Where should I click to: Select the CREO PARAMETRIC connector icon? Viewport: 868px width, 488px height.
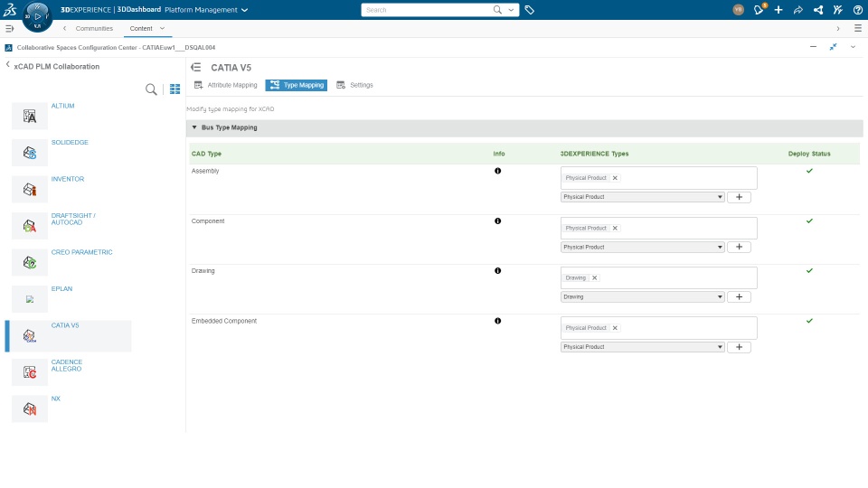[x=30, y=262]
